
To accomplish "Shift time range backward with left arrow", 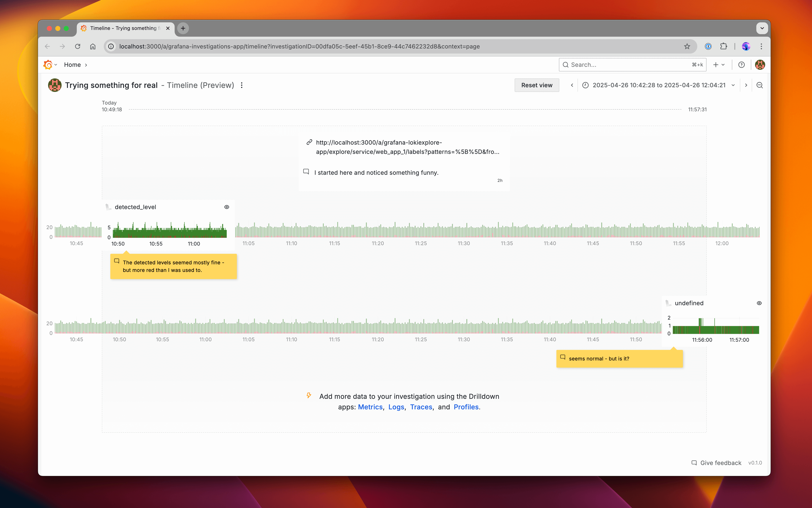I will click(572, 85).
